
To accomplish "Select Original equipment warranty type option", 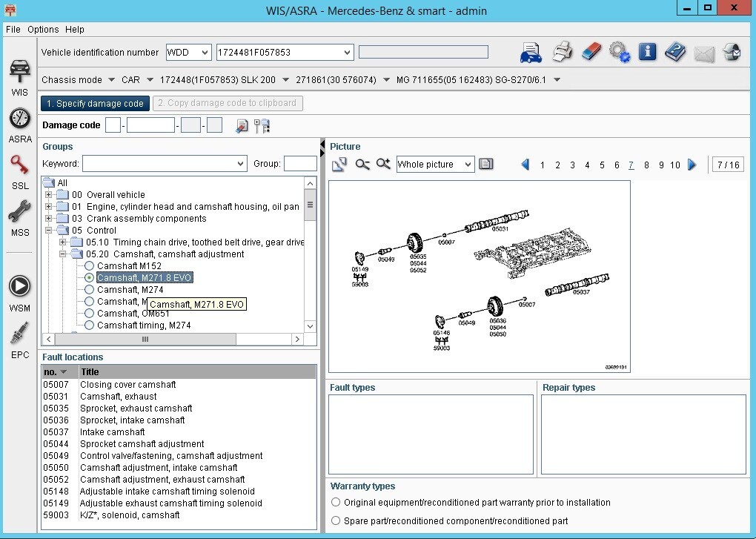I will 336,503.
